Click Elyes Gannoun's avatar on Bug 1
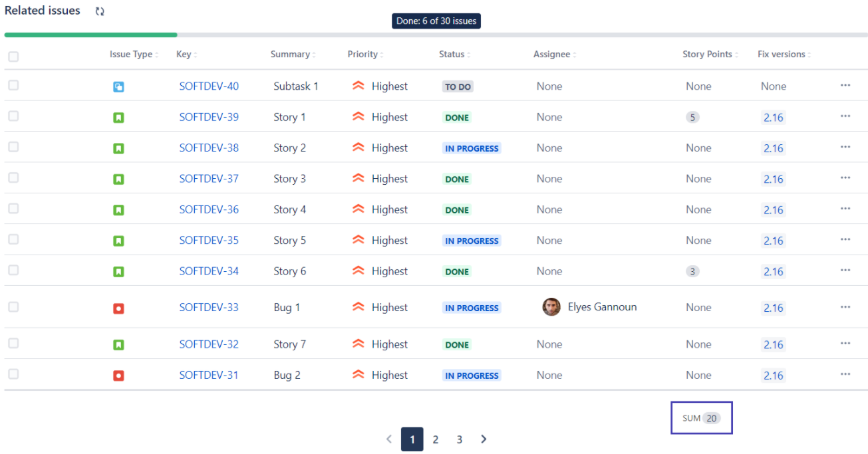 (x=551, y=306)
